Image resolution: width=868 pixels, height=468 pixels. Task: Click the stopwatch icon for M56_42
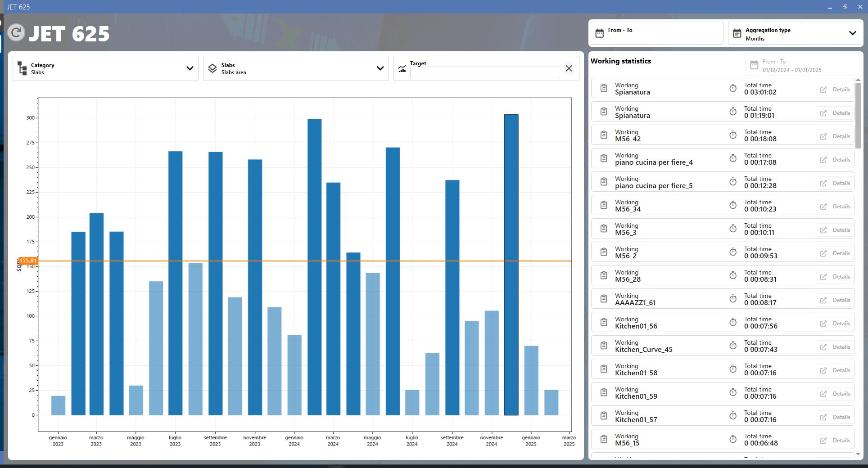coord(733,135)
